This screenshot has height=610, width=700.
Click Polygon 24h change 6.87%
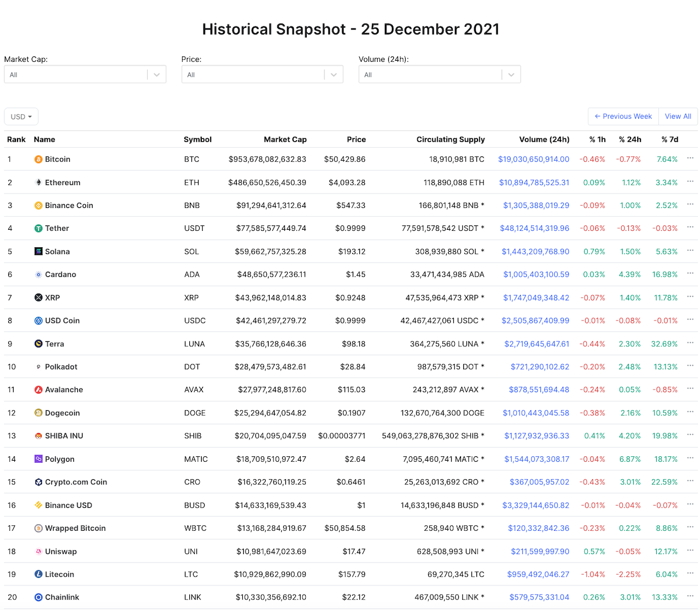pos(630,459)
